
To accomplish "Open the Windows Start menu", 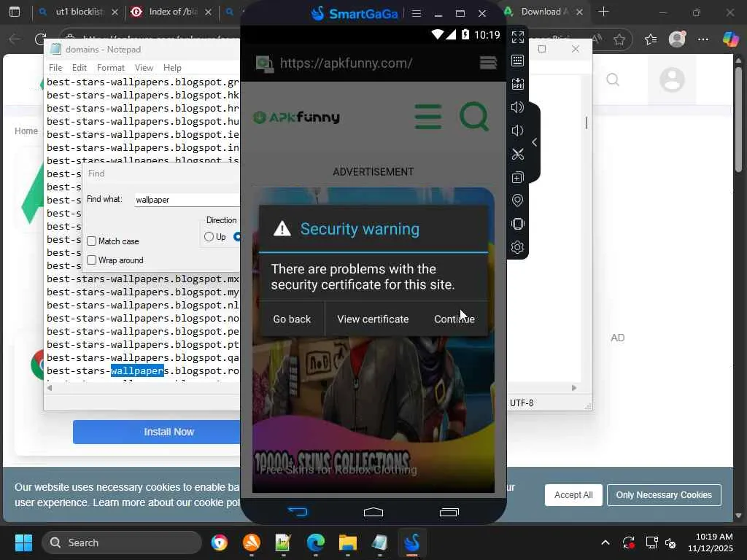I will [x=23, y=542].
